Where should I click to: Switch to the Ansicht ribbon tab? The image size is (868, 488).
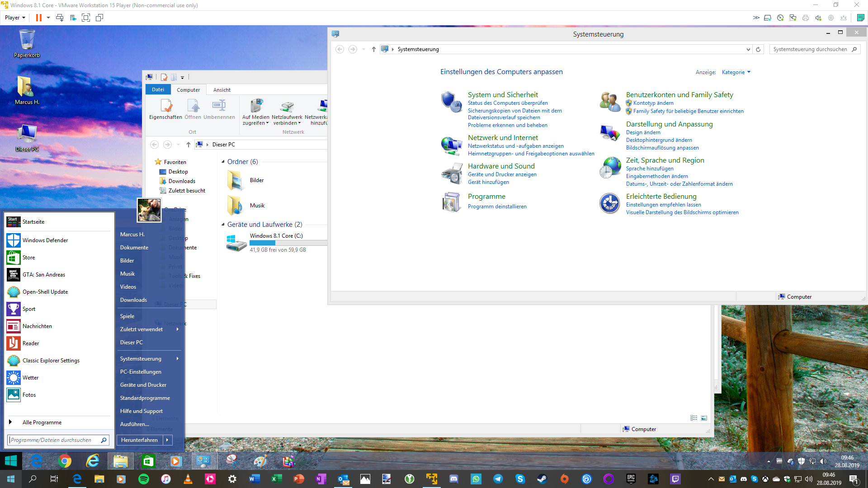coord(222,90)
